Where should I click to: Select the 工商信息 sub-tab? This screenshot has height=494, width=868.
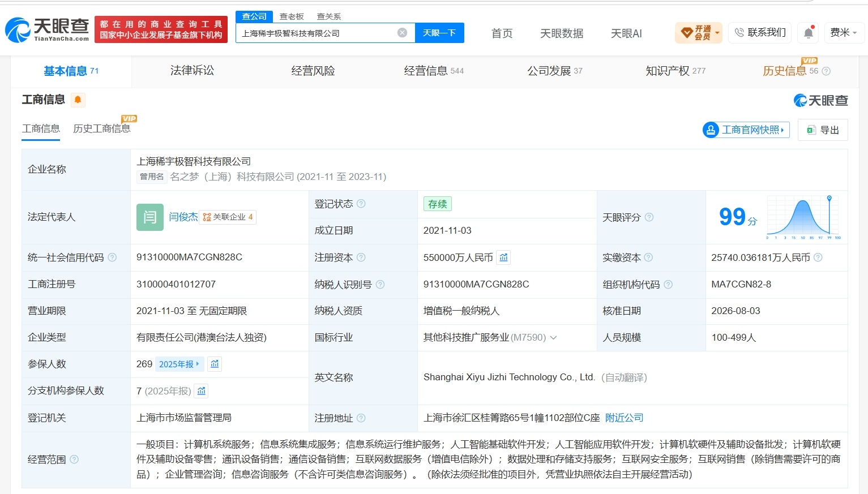click(41, 128)
